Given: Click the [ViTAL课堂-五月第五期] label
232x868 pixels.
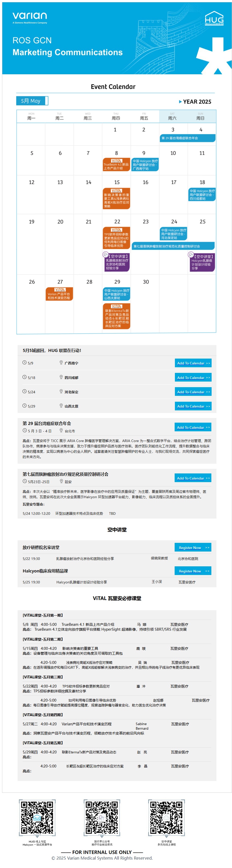Looking at the screenshot, I should point(43,742).
